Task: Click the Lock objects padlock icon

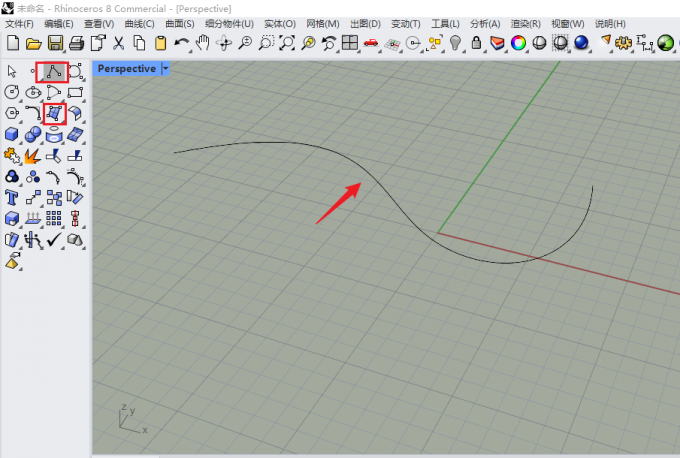Action: coord(476,43)
